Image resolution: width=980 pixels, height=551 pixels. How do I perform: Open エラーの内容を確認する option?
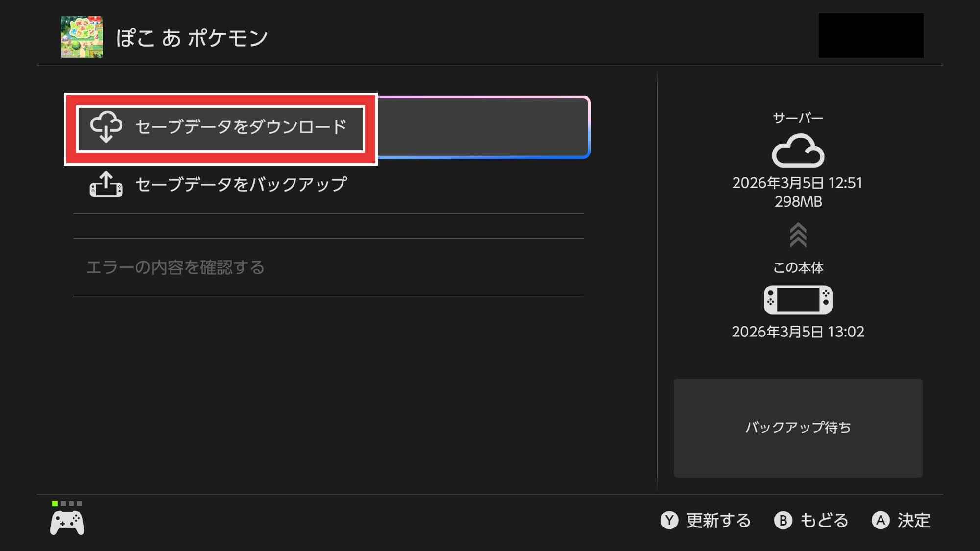coord(175,267)
